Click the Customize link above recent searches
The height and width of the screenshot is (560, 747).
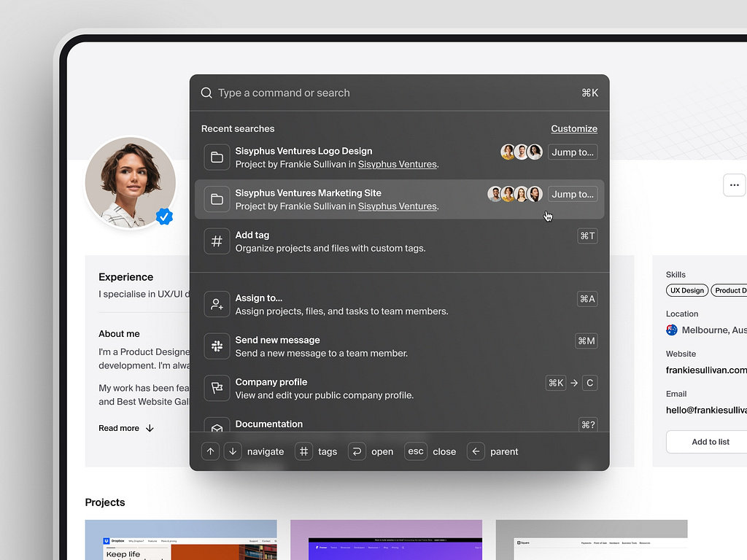point(574,128)
